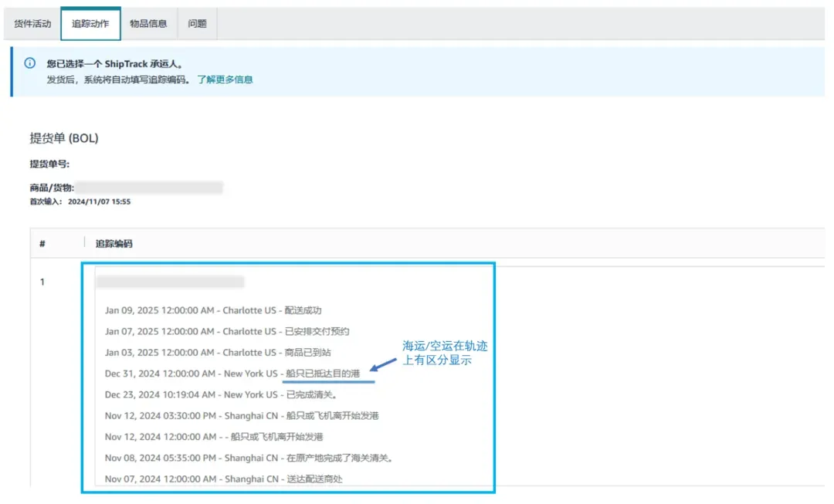The width and height of the screenshot is (834, 504).
Task: Open the 了解更多信息 link
Action: [x=225, y=79]
